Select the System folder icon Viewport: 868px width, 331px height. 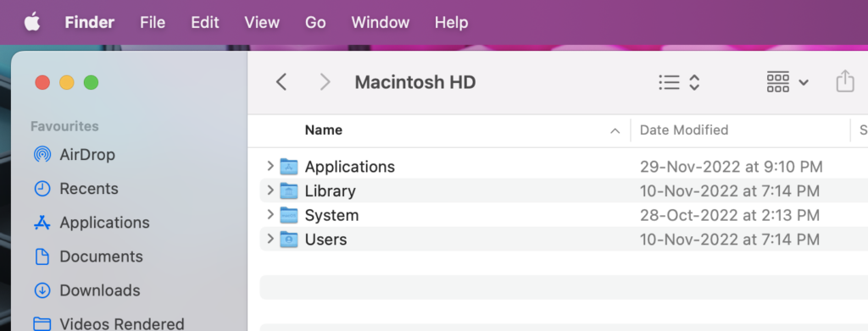pyautogui.click(x=289, y=215)
